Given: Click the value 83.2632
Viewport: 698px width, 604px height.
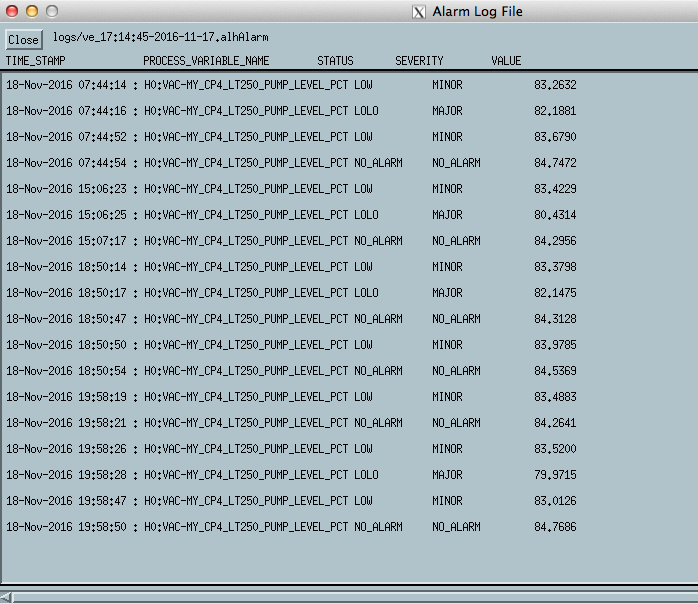Looking at the screenshot, I should click(x=555, y=85).
